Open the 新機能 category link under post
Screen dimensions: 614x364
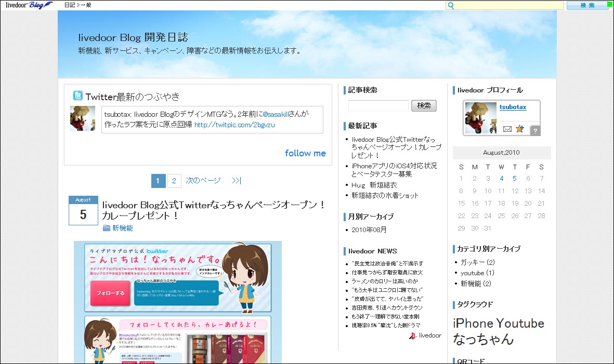pos(123,228)
